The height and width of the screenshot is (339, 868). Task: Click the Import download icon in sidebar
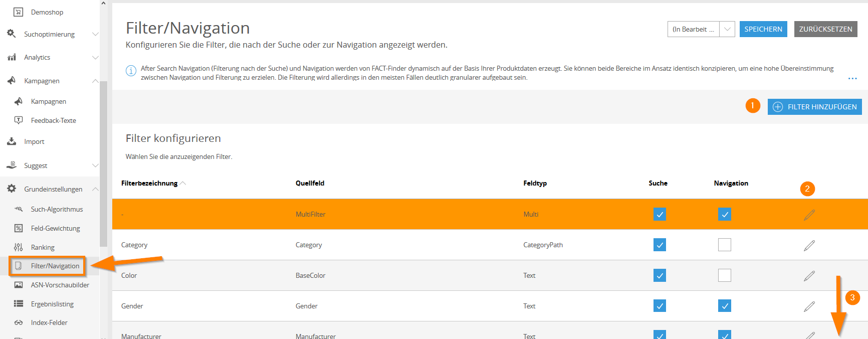(x=12, y=141)
